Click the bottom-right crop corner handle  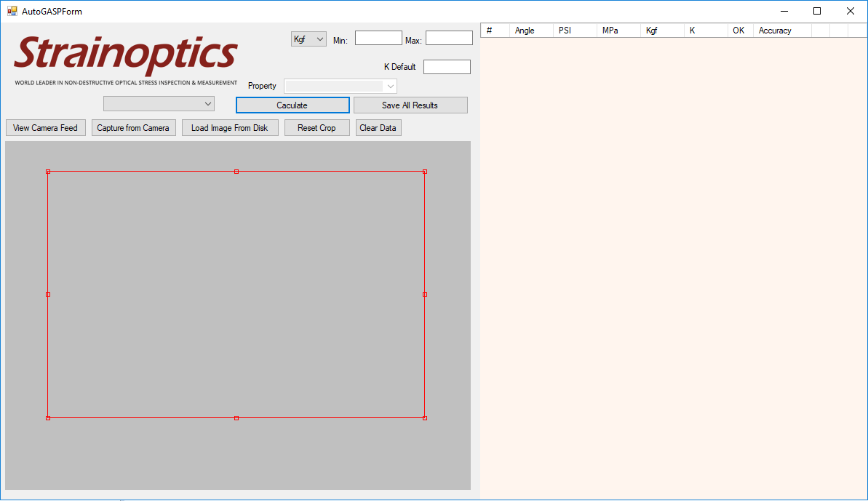pos(425,418)
